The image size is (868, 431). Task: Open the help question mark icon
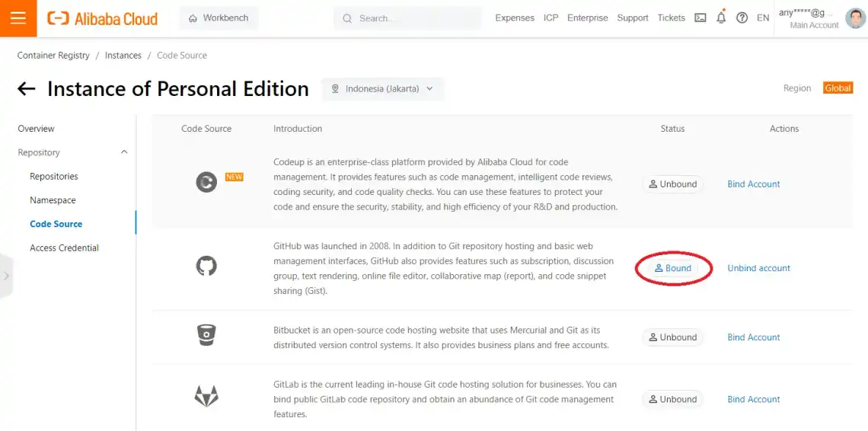click(742, 18)
